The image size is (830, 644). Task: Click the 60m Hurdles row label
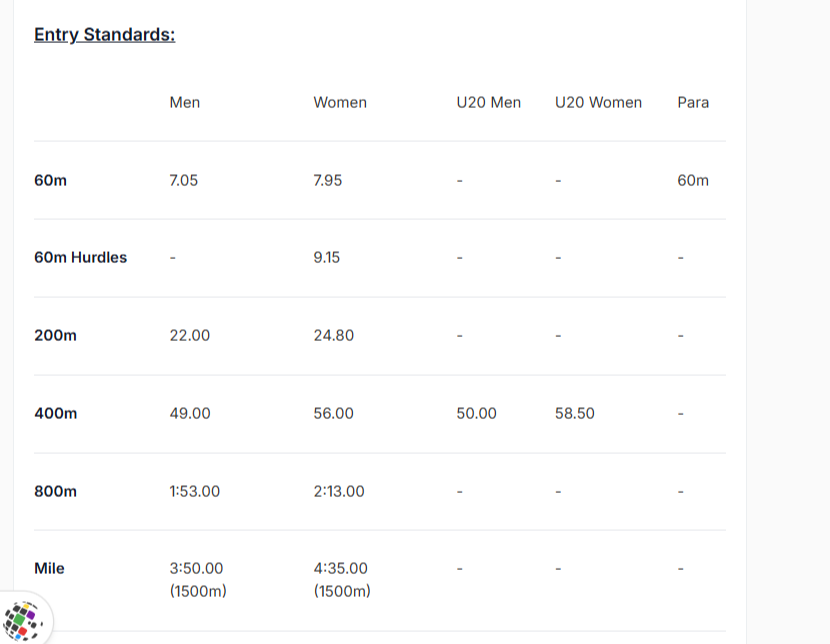pyautogui.click(x=80, y=257)
